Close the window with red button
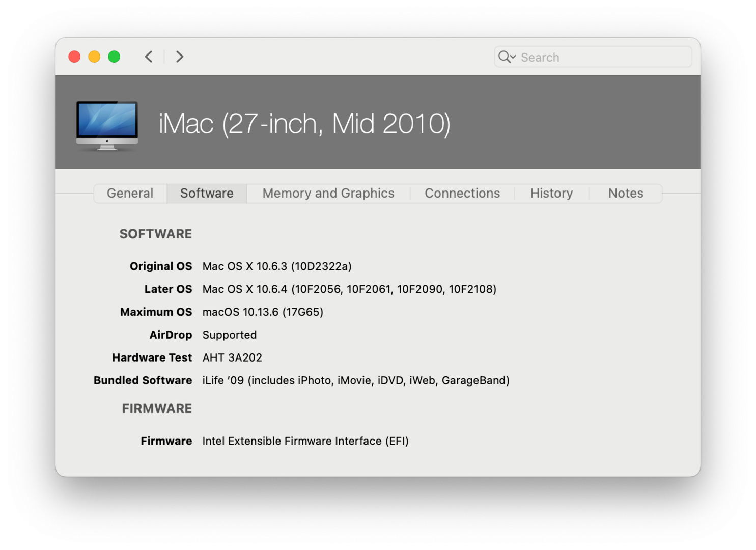This screenshot has height=550, width=756. [74, 57]
